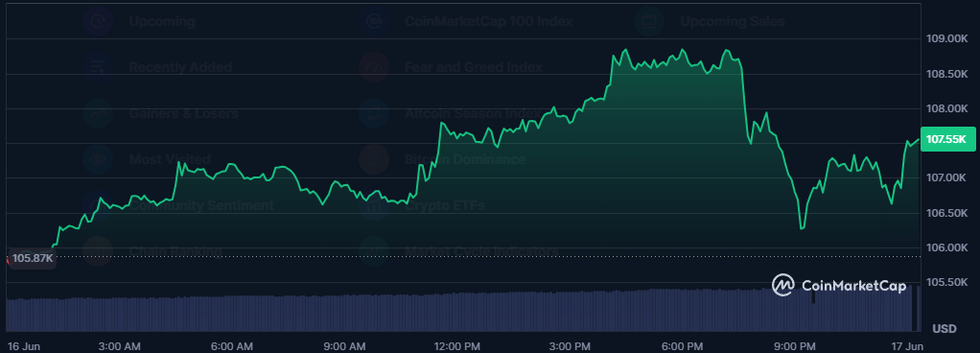Click the 3:00 AM time axis label
Viewport: 980px width, 353px height.
click(x=119, y=345)
